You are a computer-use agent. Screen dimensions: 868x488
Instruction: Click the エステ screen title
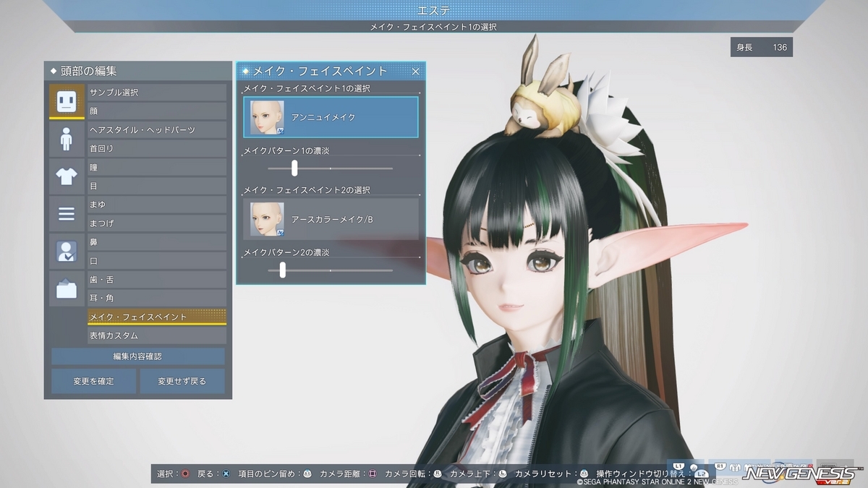point(433,10)
